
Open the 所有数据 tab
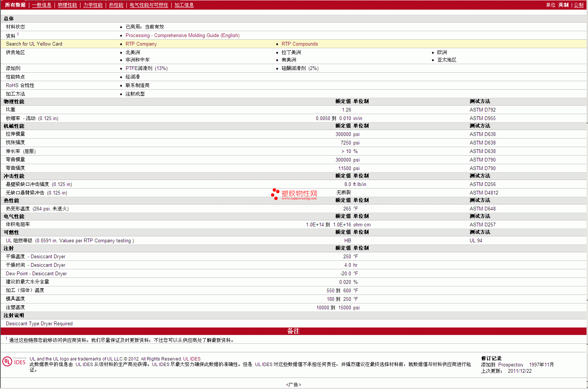(15, 5)
